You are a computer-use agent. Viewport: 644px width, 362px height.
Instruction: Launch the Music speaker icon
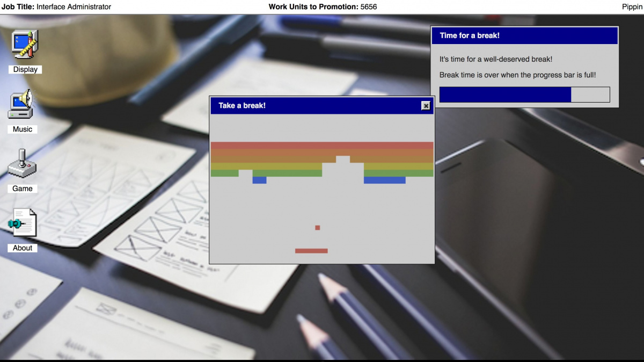tap(21, 105)
